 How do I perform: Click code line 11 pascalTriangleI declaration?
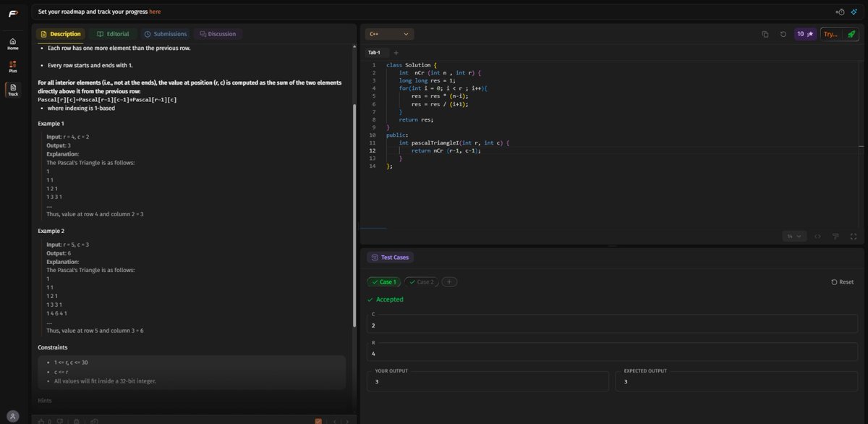point(454,143)
